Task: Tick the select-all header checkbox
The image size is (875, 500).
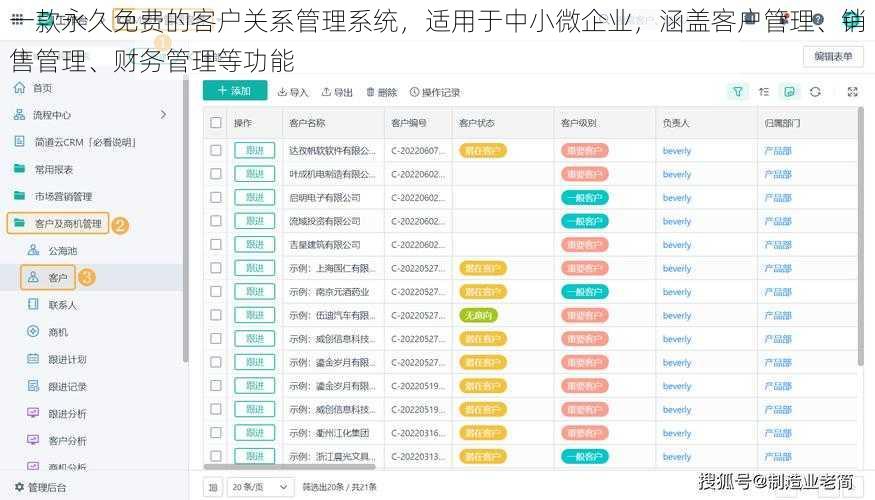Action: (216, 123)
